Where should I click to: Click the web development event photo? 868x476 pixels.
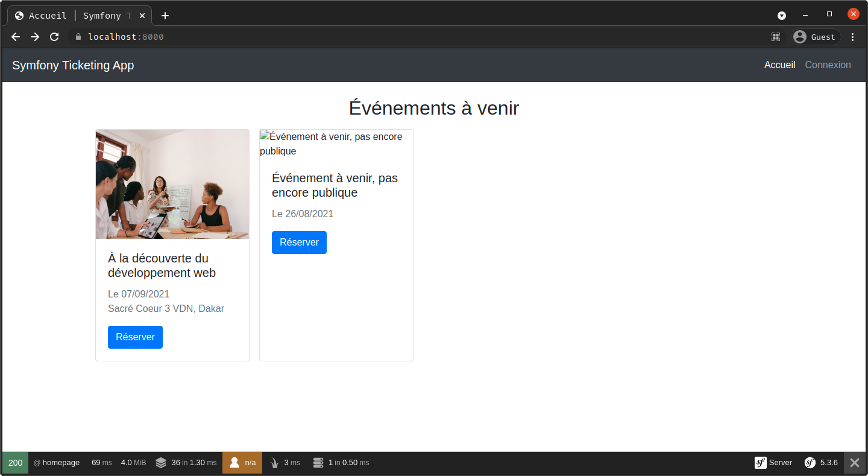click(x=172, y=184)
